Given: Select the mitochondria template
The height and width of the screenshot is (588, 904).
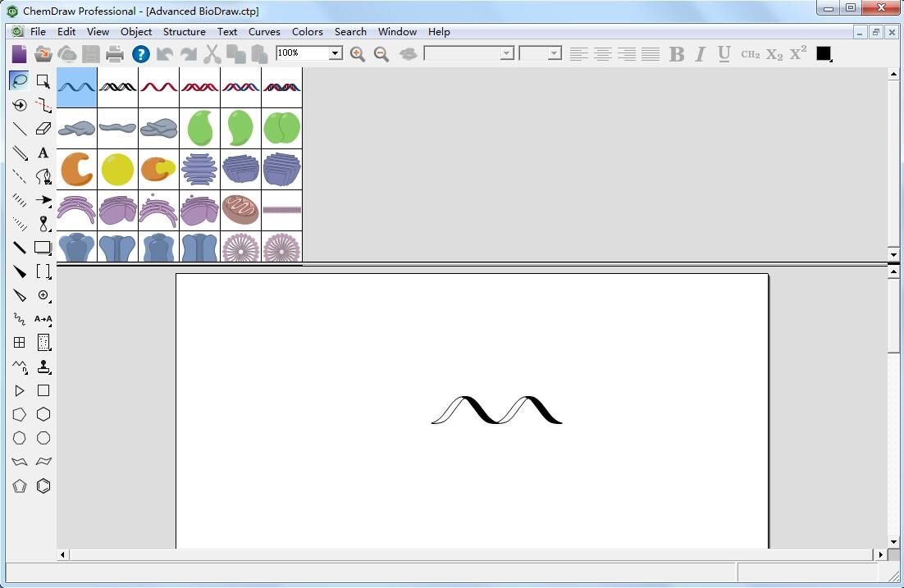Looking at the screenshot, I should (x=240, y=209).
